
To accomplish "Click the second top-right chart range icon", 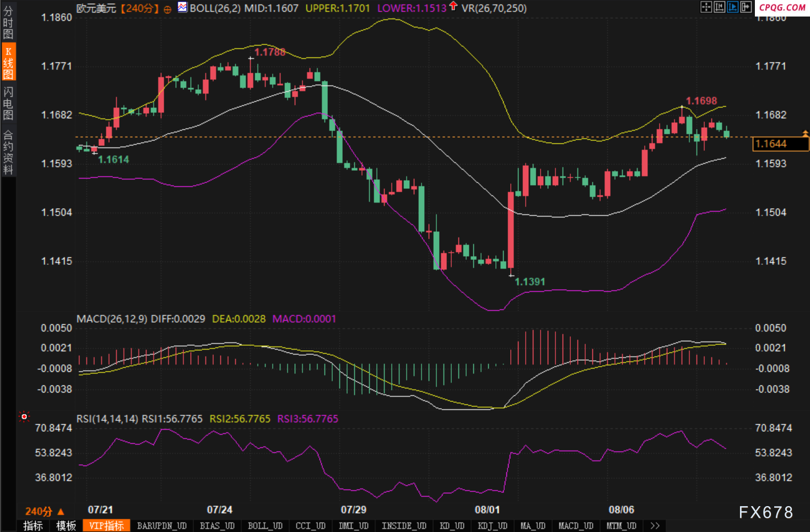I will (719, 7).
